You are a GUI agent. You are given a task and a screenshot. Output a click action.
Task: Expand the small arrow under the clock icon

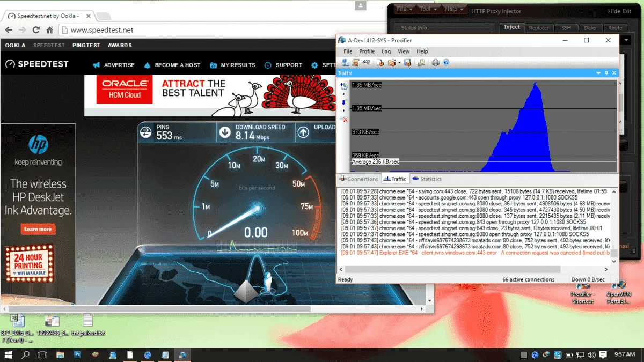344,94
